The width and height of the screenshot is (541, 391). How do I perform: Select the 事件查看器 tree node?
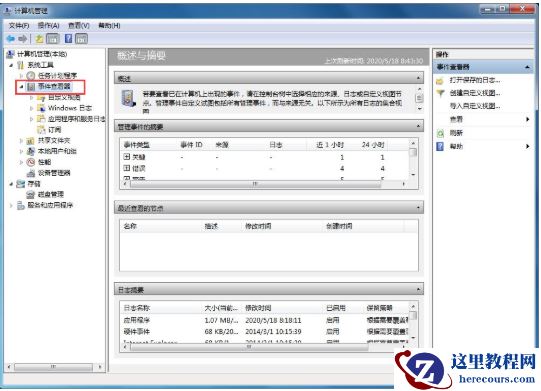click(54, 86)
